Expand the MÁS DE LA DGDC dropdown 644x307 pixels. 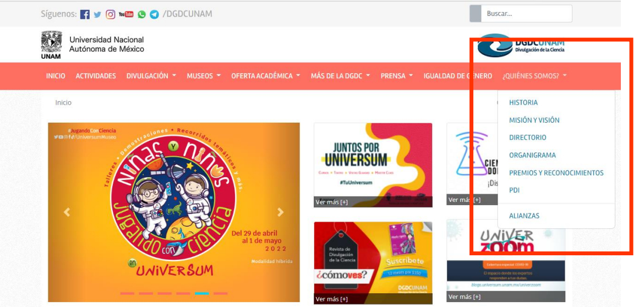tap(341, 76)
